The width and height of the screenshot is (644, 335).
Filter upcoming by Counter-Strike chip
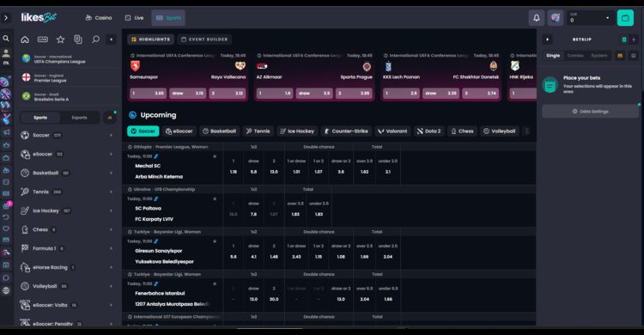[346, 131]
